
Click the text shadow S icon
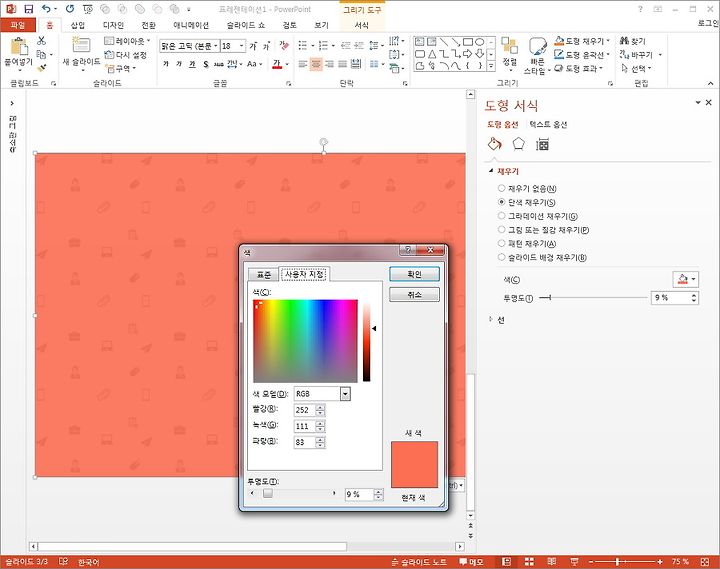206,64
